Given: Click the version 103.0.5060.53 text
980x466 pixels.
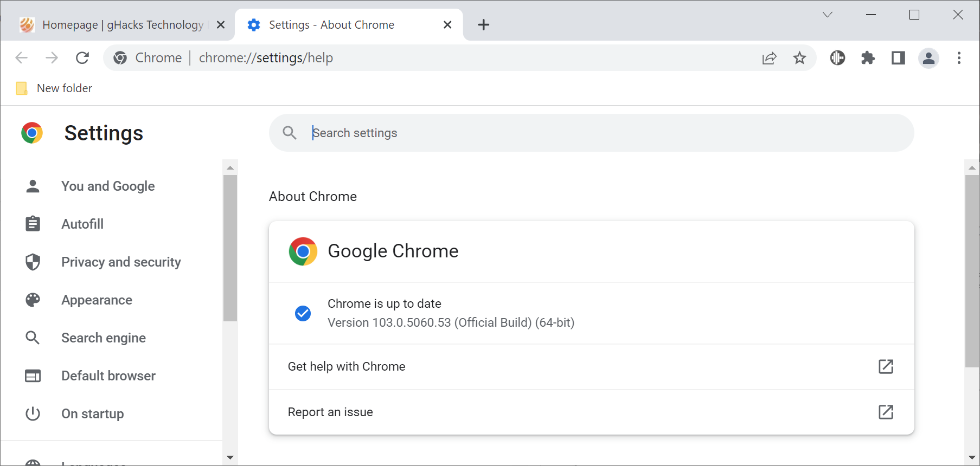Looking at the screenshot, I should (x=451, y=323).
